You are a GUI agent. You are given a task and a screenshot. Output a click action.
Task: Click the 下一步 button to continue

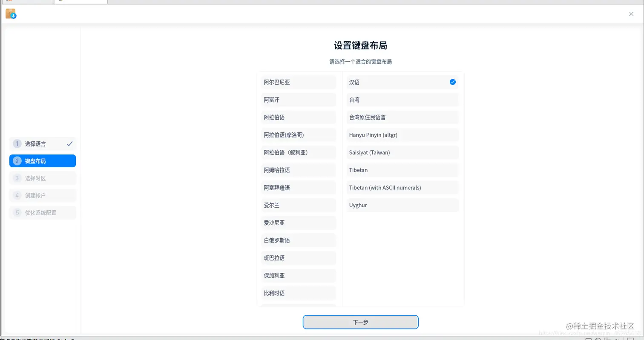click(x=360, y=322)
